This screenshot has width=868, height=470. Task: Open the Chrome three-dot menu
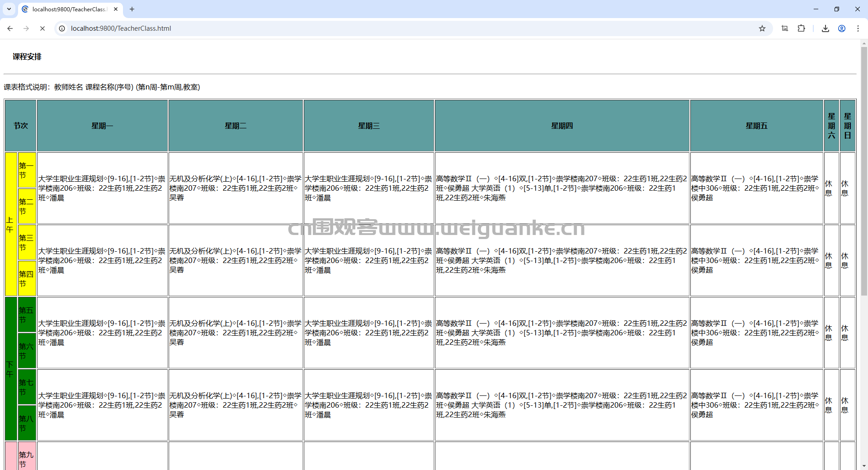(x=858, y=28)
